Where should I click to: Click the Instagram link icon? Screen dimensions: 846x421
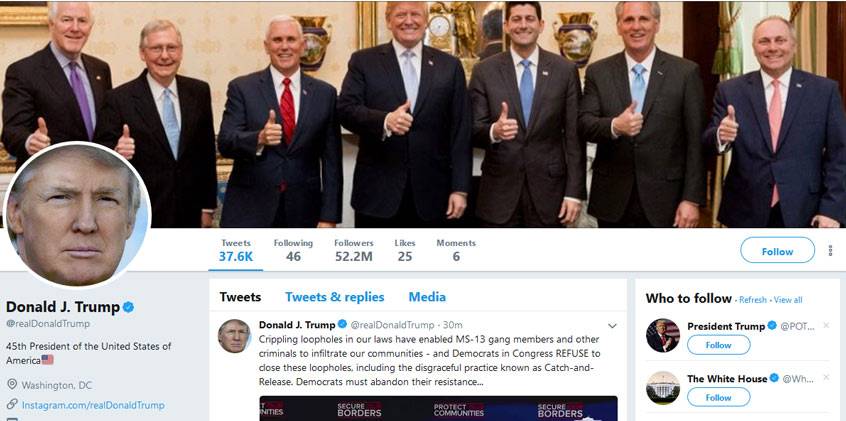coord(12,405)
